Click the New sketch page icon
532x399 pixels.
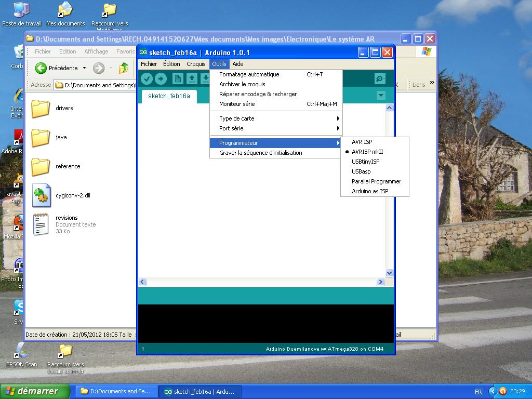click(x=178, y=78)
